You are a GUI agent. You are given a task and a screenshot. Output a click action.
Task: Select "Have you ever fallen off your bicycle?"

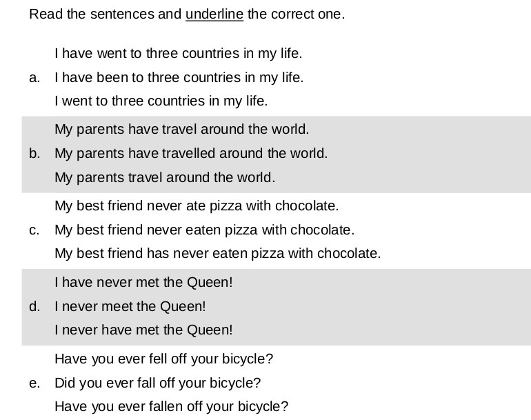point(171,406)
